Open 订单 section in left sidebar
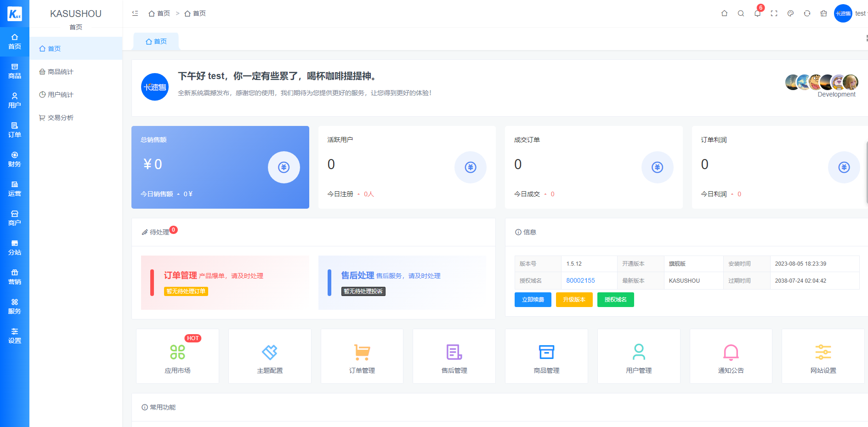Image resolution: width=868 pixels, height=427 pixels. pos(15,130)
